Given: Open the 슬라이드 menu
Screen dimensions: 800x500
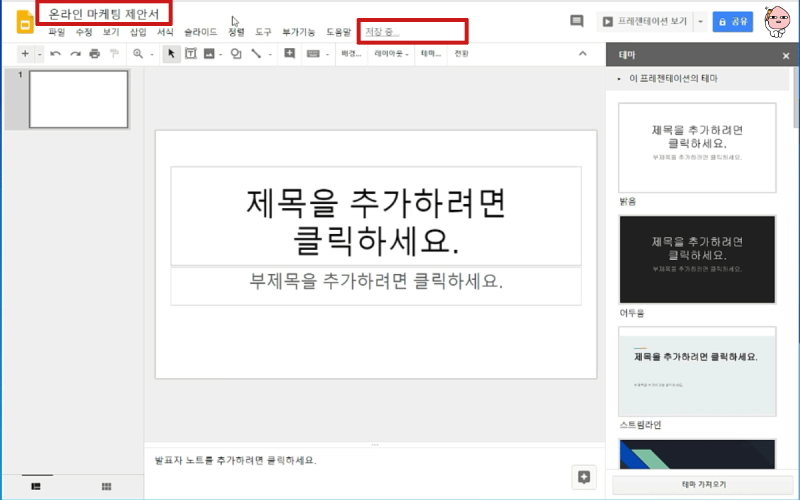Looking at the screenshot, I should [201, 32].
